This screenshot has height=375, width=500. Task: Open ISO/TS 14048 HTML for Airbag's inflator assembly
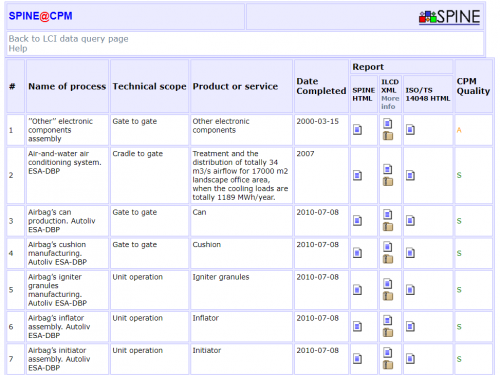click(410, 326)
